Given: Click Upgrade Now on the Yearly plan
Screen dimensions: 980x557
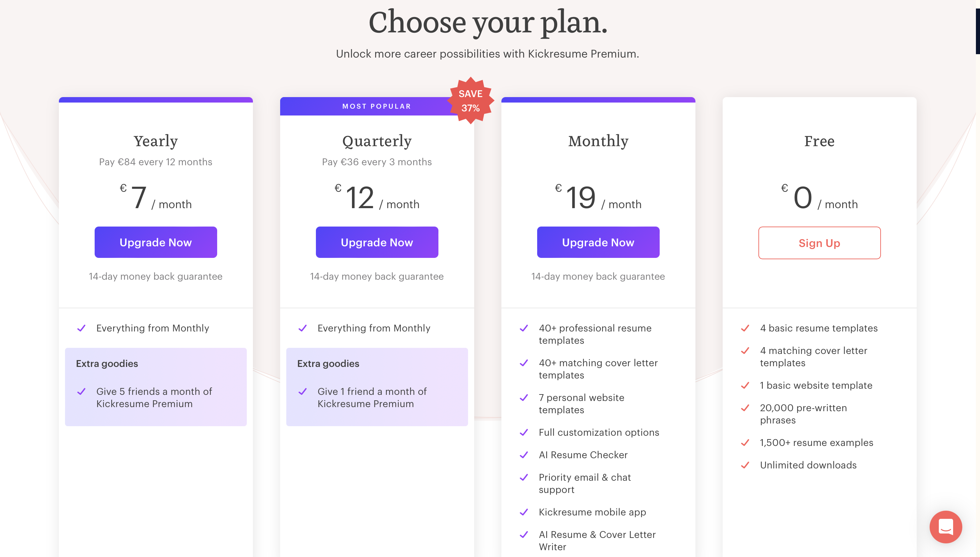Looking at the screenshot, I should click(x=156, y=242).
